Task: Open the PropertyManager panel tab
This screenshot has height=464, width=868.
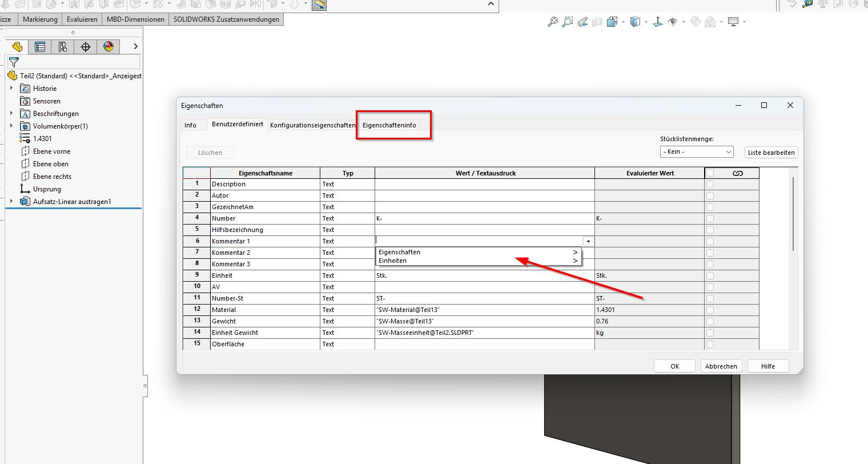Action: click(x=40, y=47)
